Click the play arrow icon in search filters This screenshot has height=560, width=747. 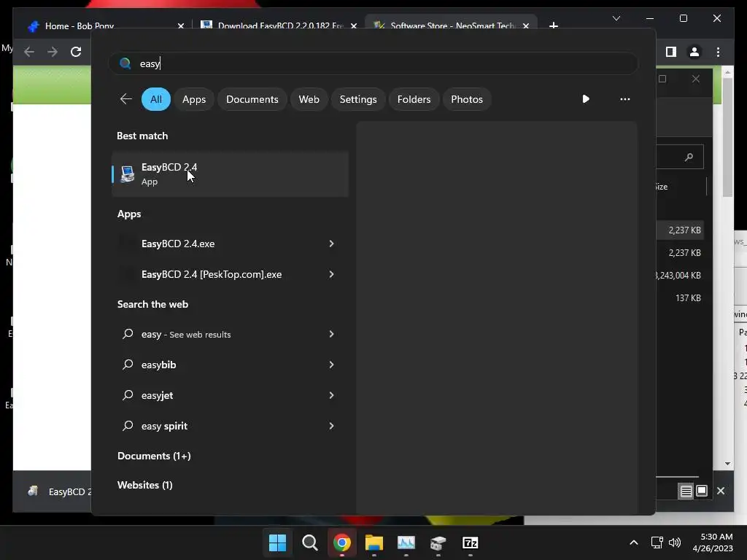(586, 98)
